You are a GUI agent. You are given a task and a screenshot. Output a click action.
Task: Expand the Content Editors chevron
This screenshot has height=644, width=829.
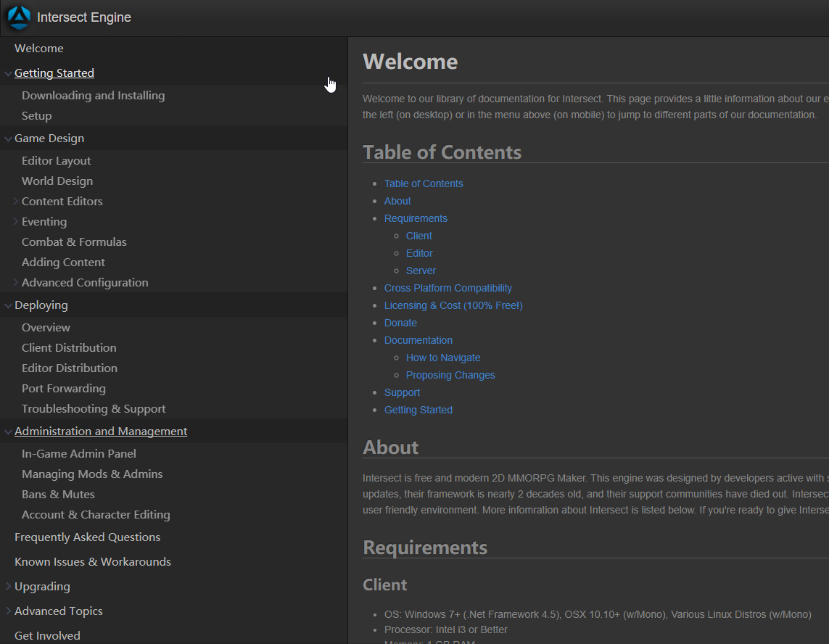coord(15,201)
